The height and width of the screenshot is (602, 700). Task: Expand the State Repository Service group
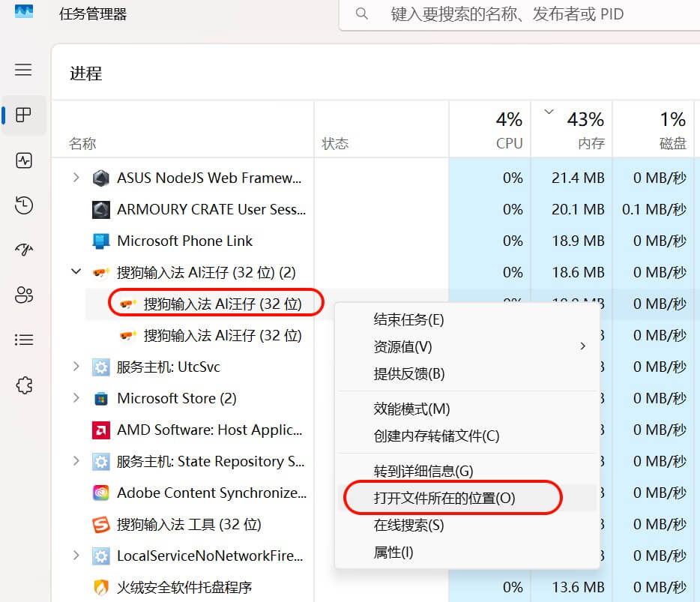(76, 461)
